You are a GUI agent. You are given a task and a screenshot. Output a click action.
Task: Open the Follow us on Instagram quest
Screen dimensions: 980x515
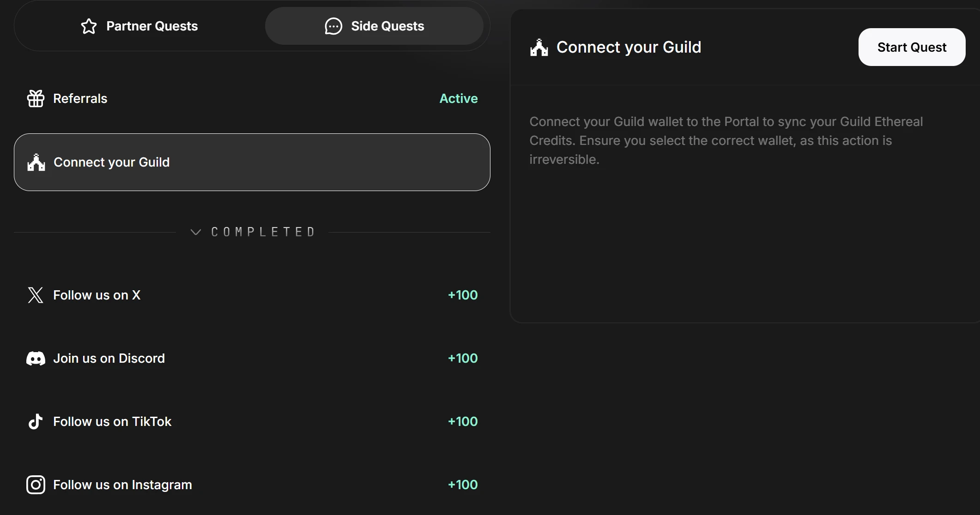point(122,485)
